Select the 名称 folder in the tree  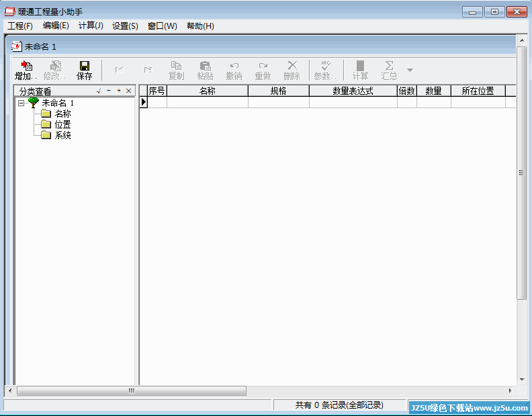[x=62, y=114]
